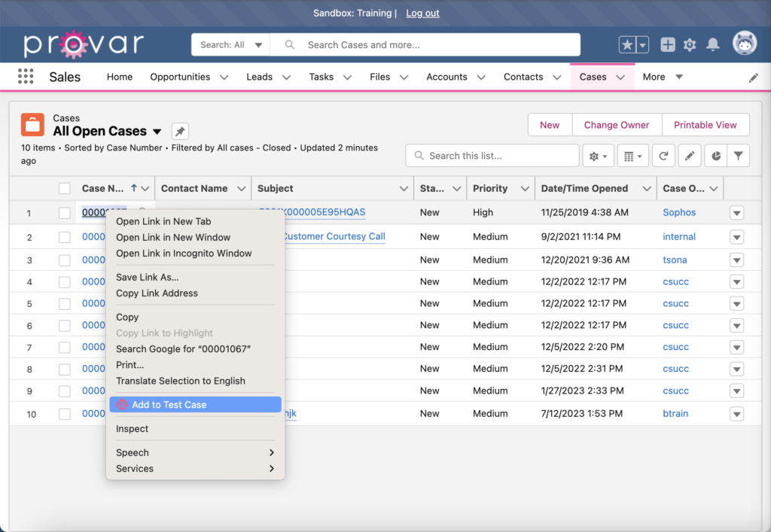This screenshot has height=532, width=771.
Task: Open the Search: All scope dropdown
Action: 230,44
